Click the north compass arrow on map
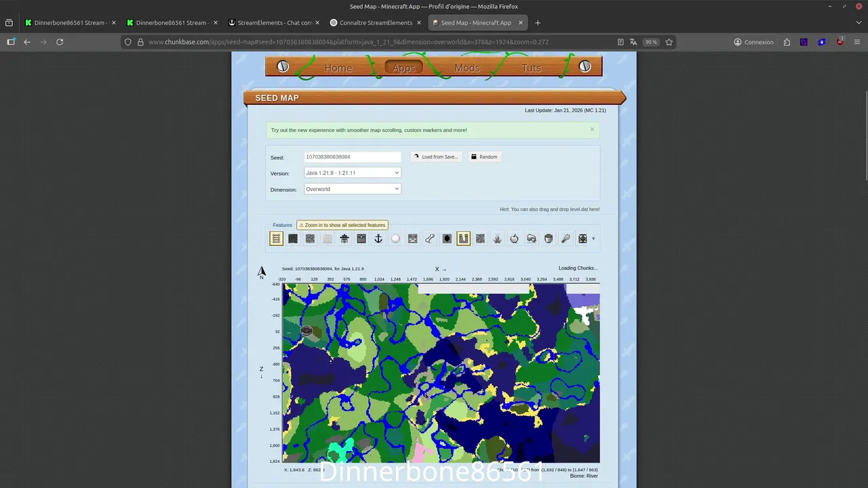The image size is (868, 488). point(262,272)
